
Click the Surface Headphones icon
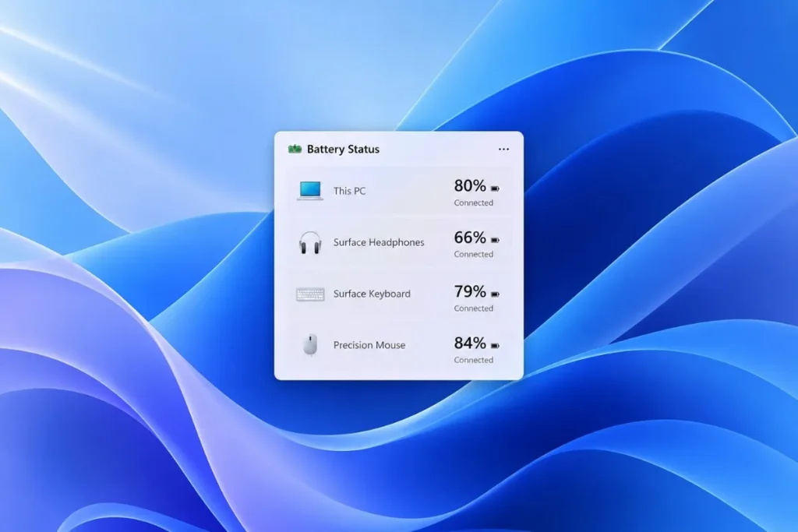pos(310,242)
